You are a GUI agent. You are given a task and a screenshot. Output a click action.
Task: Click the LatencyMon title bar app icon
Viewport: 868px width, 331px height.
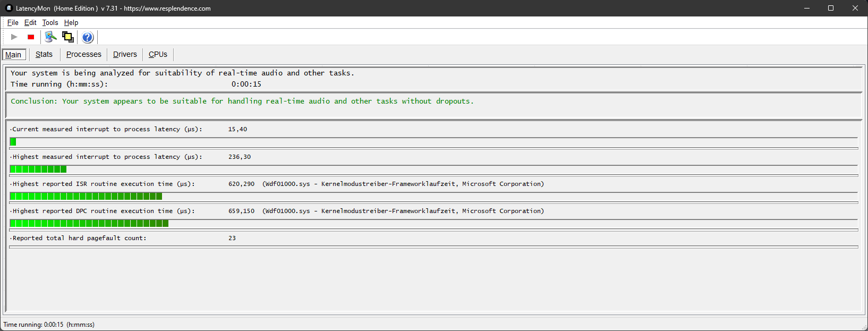(x=8, y=8)
